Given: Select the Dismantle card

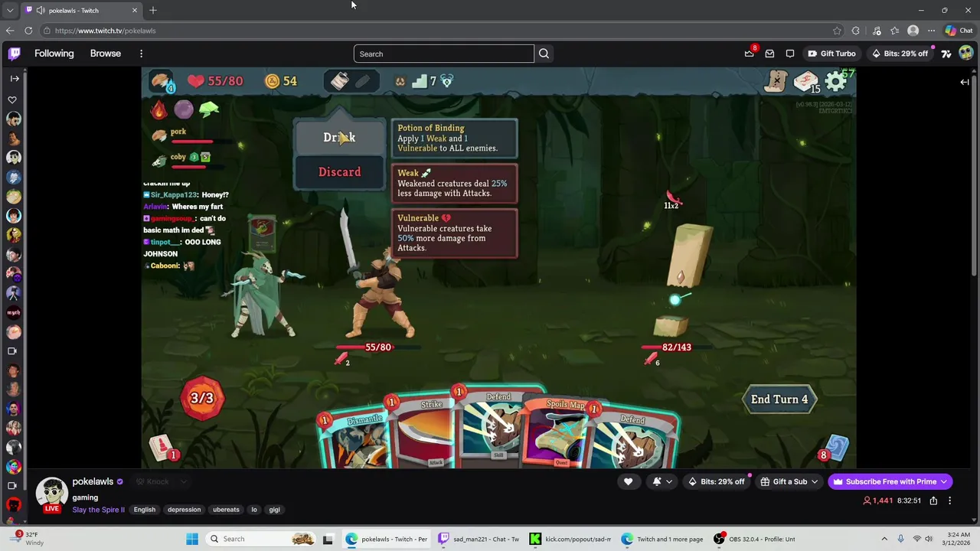Looking at the screenshot, I should click(356, 441).
